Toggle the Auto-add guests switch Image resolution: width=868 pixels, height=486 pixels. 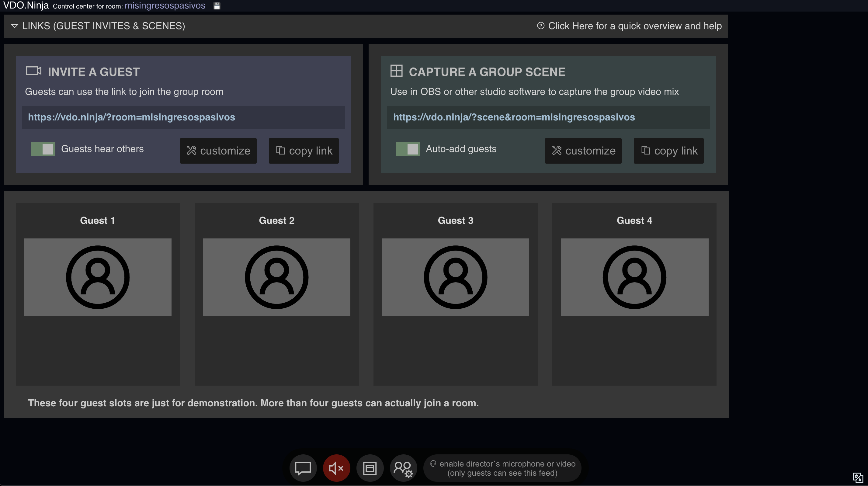coord(408,149)
